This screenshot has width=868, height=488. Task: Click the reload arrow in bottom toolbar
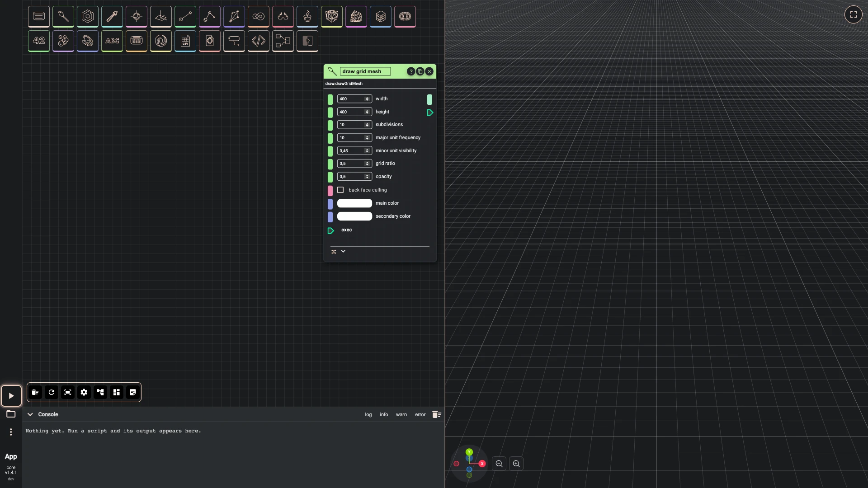pyautogui.click(x=52, y=392)
